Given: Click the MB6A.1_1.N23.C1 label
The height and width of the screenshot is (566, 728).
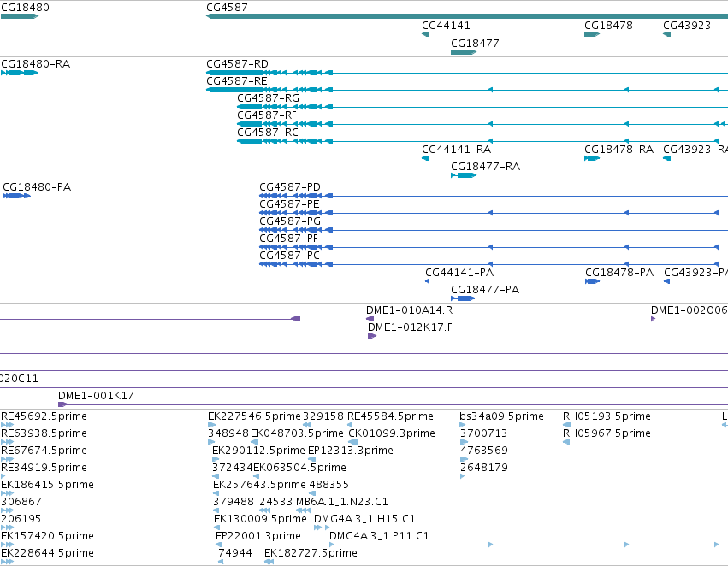Looking at the screenshot, I should click(342, 502).
